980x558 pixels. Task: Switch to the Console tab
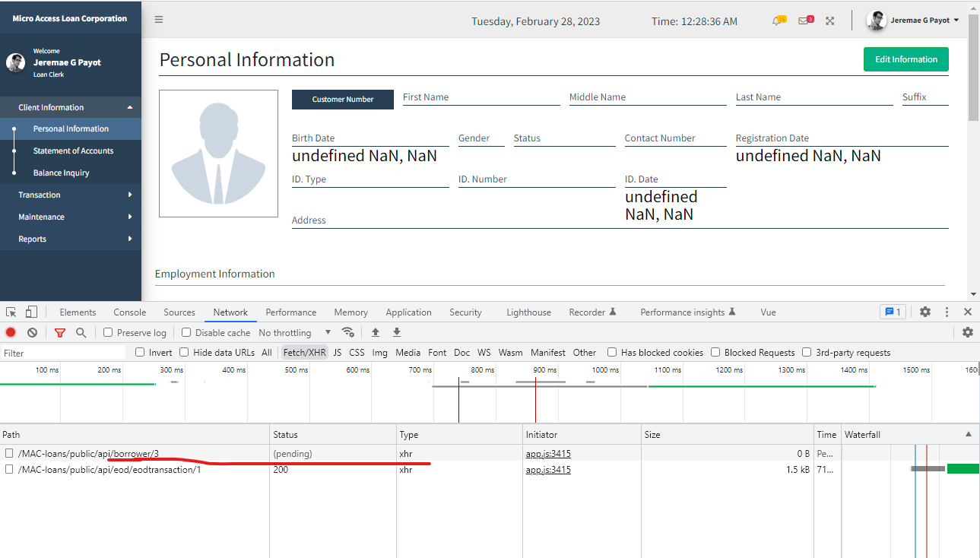pos(129,312)
